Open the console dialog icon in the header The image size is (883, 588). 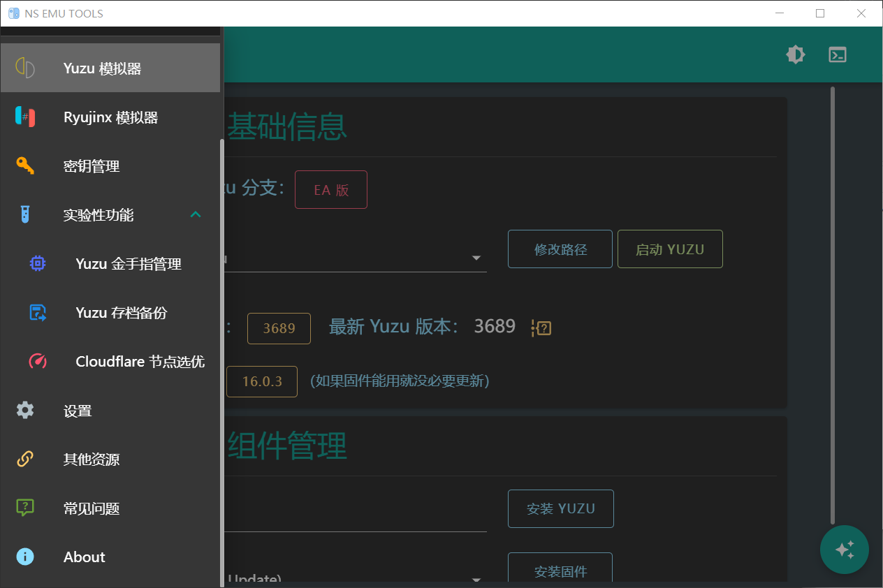(838, 54)
